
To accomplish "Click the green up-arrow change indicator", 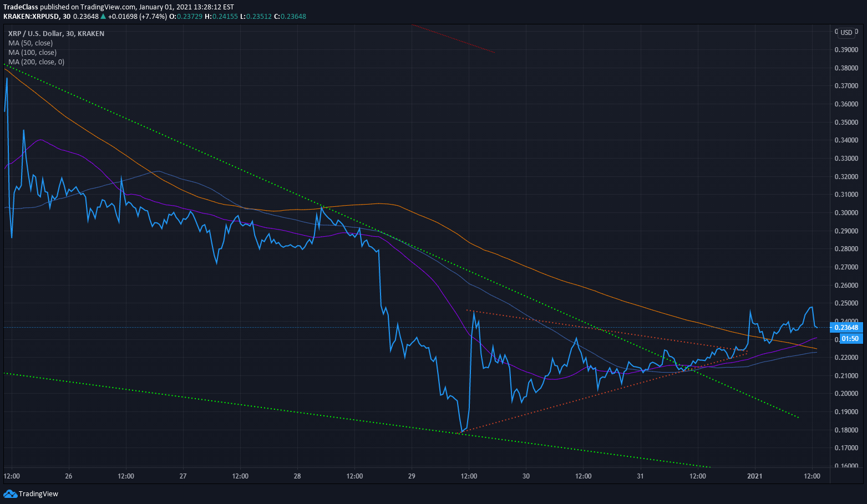I will coord(104,17).
